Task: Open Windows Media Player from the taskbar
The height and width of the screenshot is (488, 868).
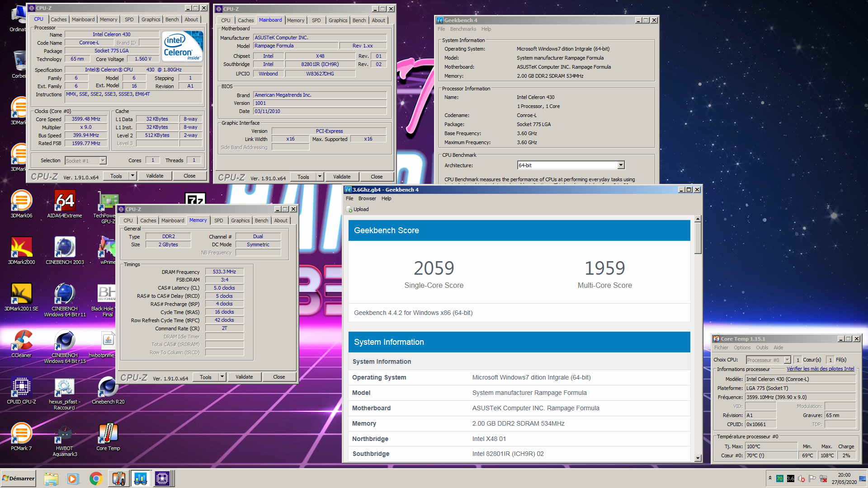Action: tap(73, 479)
